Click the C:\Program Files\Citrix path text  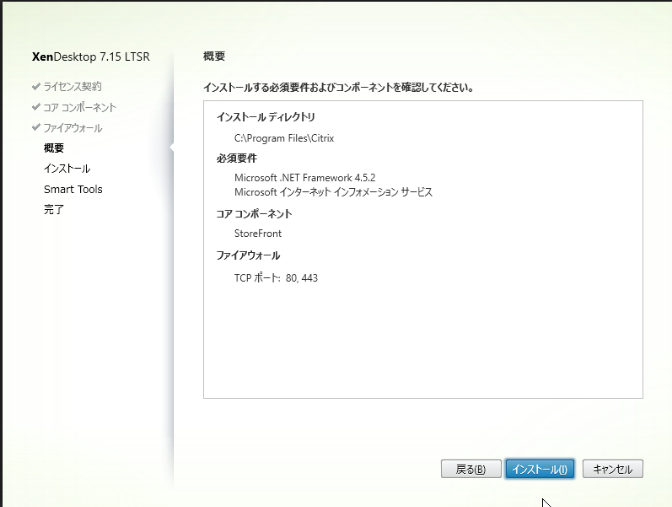point(284,138)
